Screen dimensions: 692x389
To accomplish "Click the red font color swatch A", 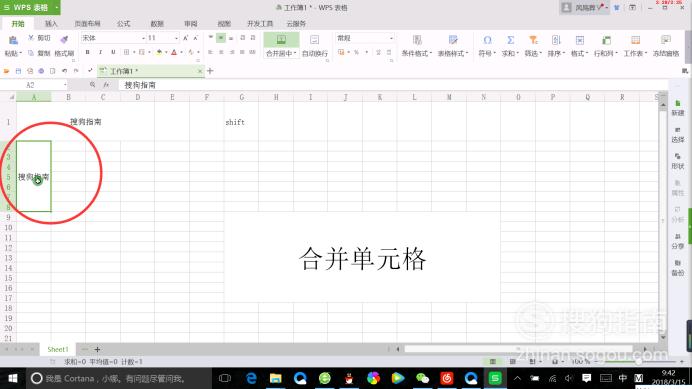I will (x=174, y=53).
